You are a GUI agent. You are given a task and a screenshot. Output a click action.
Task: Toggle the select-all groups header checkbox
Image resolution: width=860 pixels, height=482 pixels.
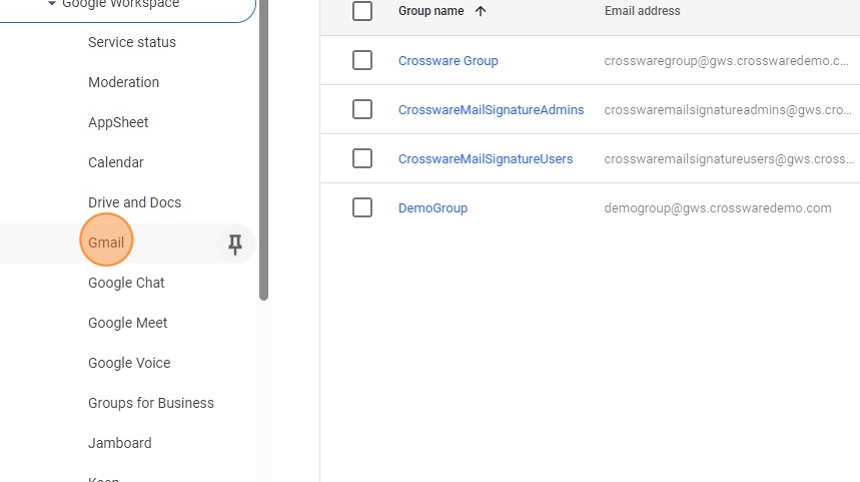point(362,11)
